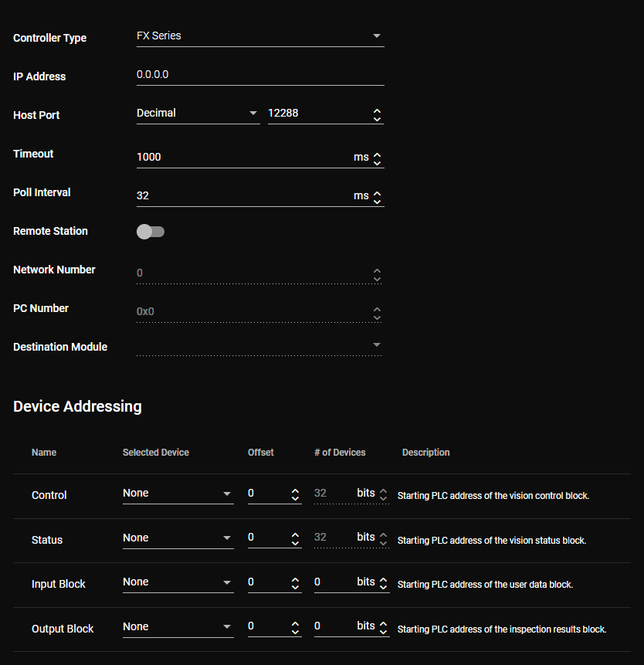The image size is (644, 665).
Task: Open Selected Device dropdown for Control
Action: tap(178, 494)
